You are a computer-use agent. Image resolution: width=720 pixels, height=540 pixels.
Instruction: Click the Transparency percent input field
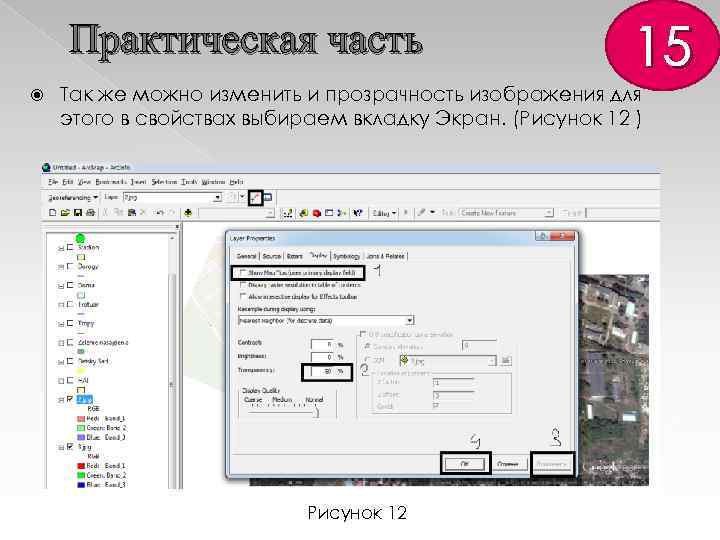pos(321,371)
